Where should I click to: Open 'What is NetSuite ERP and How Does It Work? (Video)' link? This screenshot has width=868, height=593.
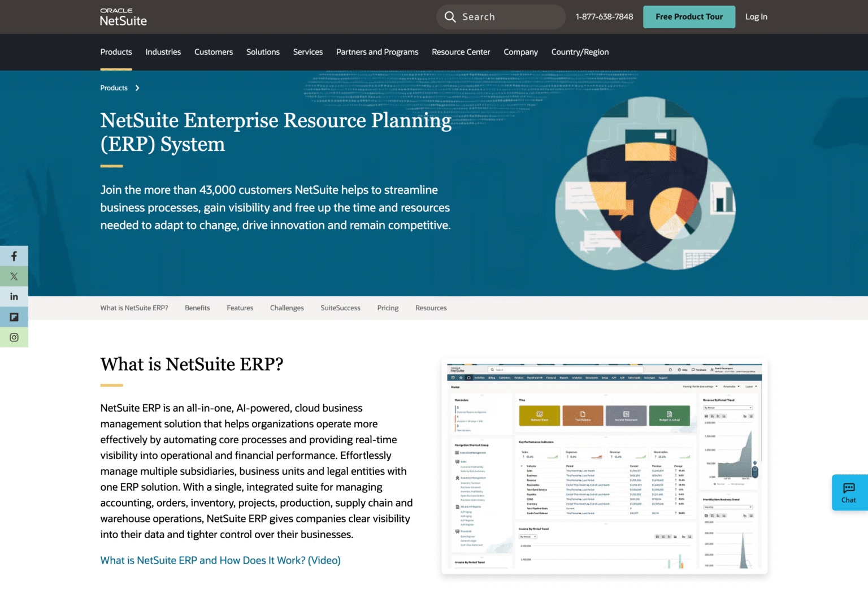click(220, 560)
